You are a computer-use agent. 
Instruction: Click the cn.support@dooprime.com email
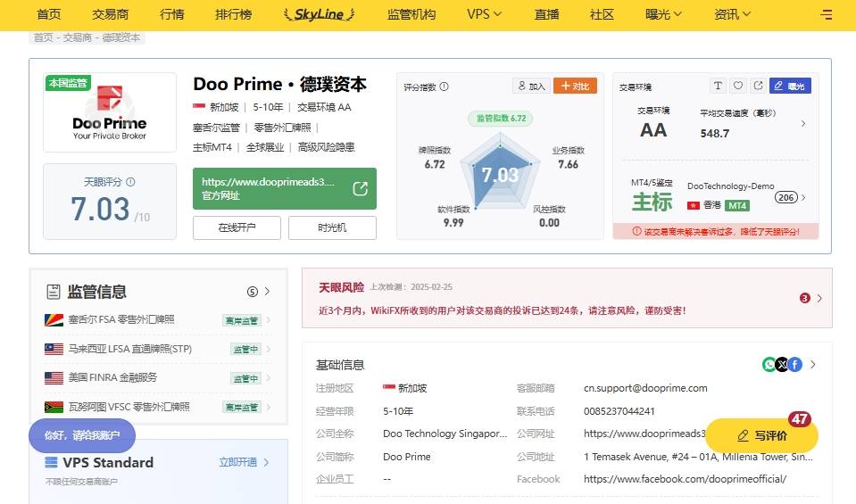click(x=645, y=388)
